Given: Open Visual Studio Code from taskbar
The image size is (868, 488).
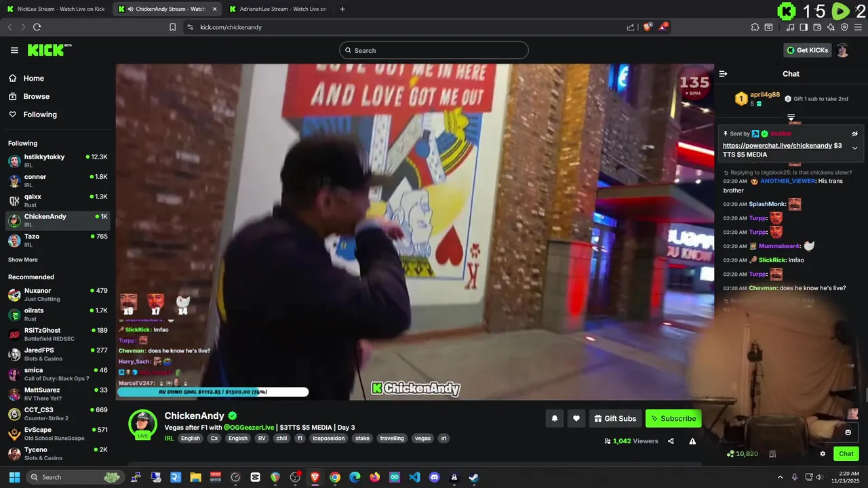Looking at the screenshot, I should (x=415, y=477).
